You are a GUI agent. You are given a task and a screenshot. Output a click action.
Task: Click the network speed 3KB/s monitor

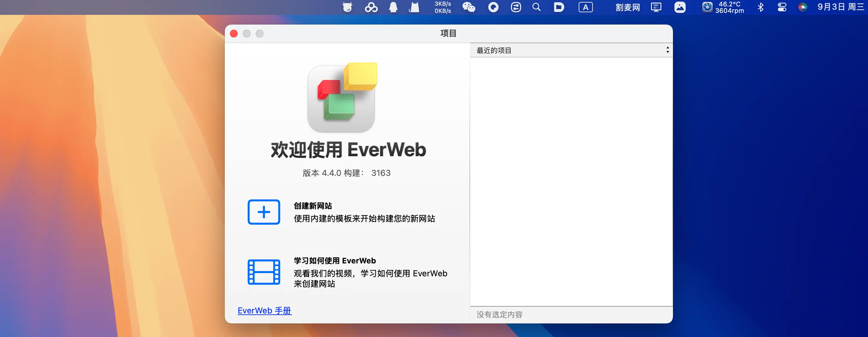pos(442,7)
